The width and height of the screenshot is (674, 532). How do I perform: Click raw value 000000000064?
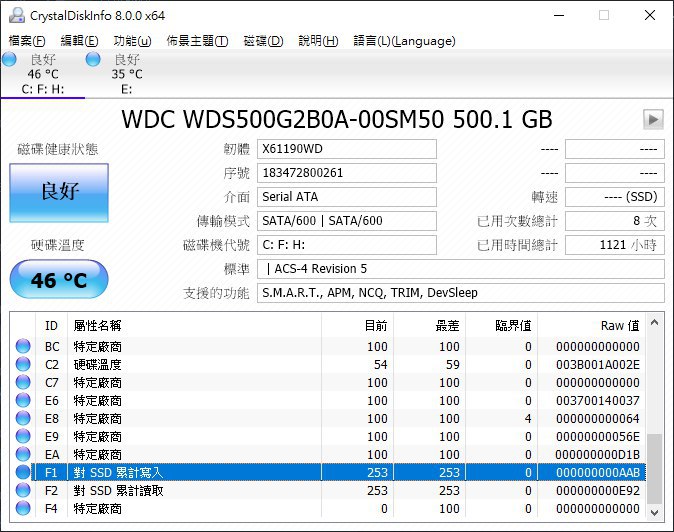597,419
